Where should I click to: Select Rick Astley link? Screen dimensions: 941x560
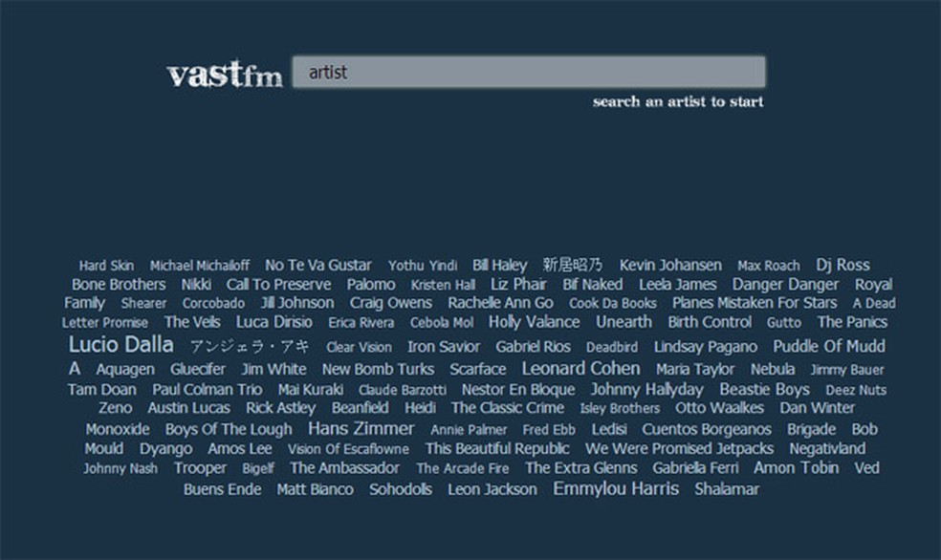[x=281, y=408]
